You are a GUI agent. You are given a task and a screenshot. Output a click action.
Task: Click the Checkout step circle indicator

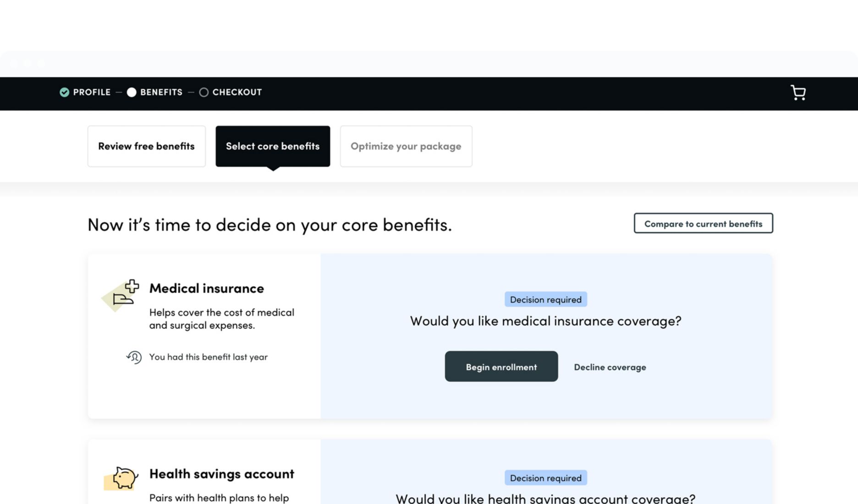[x=204, y=92]
